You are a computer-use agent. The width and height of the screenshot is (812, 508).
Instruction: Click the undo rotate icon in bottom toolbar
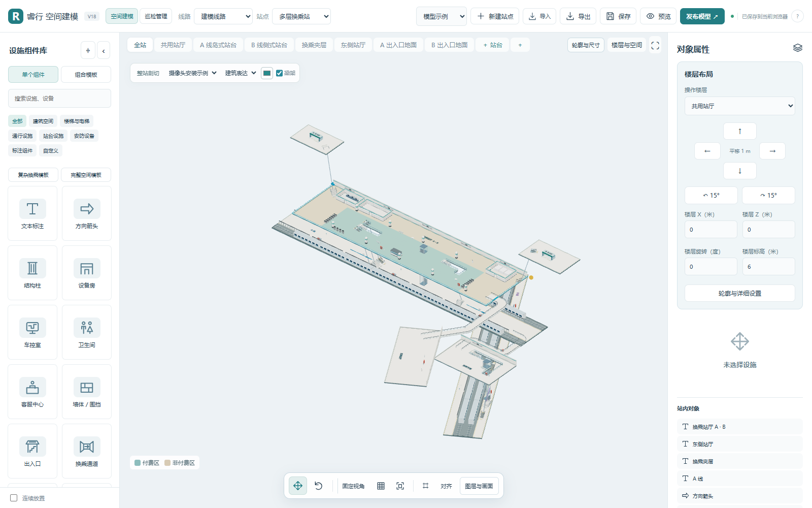(x=318, y=486)
